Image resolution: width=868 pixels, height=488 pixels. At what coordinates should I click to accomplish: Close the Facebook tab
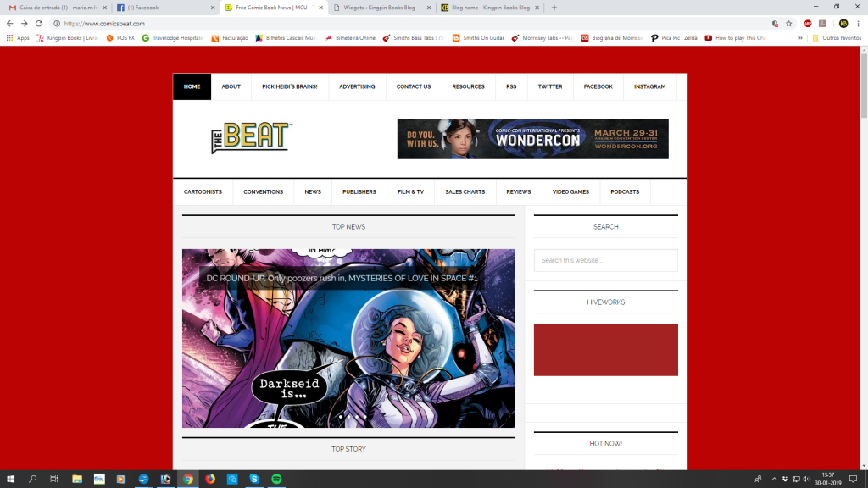pyautogui.click(x=213, y=8)
